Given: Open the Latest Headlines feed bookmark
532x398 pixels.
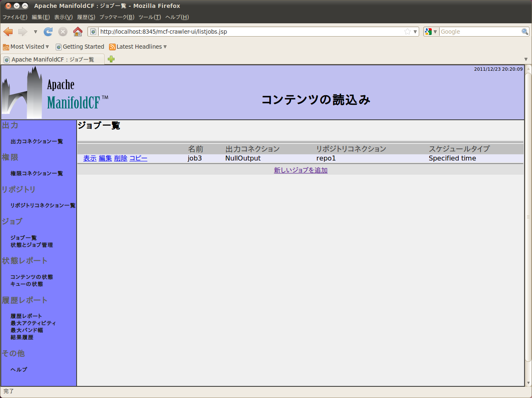Looking at the screenshot, I should point(137,47).
